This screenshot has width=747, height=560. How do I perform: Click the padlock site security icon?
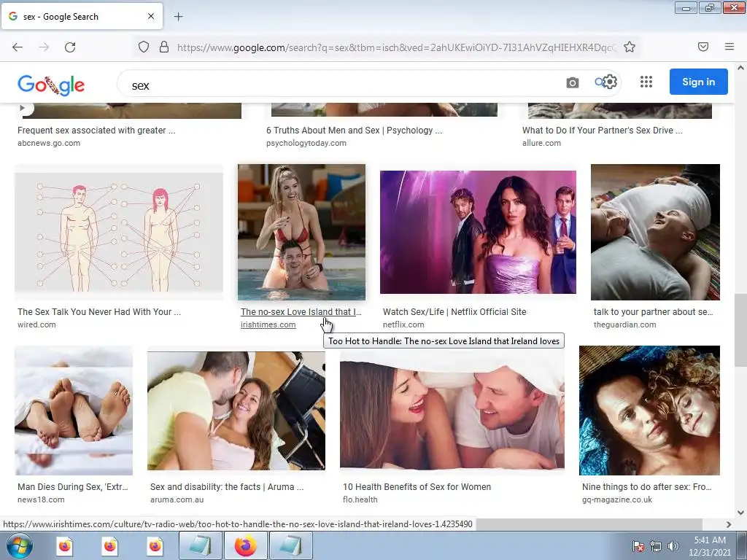pyautogui.click(x=164, y=47)
